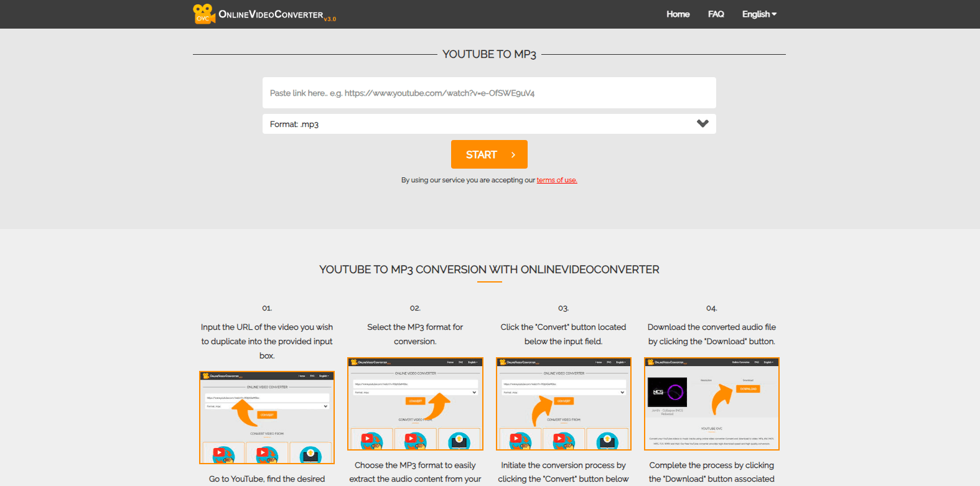Screen dimensions: 980x486
Task: Select the 'Input the URL of the video' text
Action: click(x=267, y=341)
